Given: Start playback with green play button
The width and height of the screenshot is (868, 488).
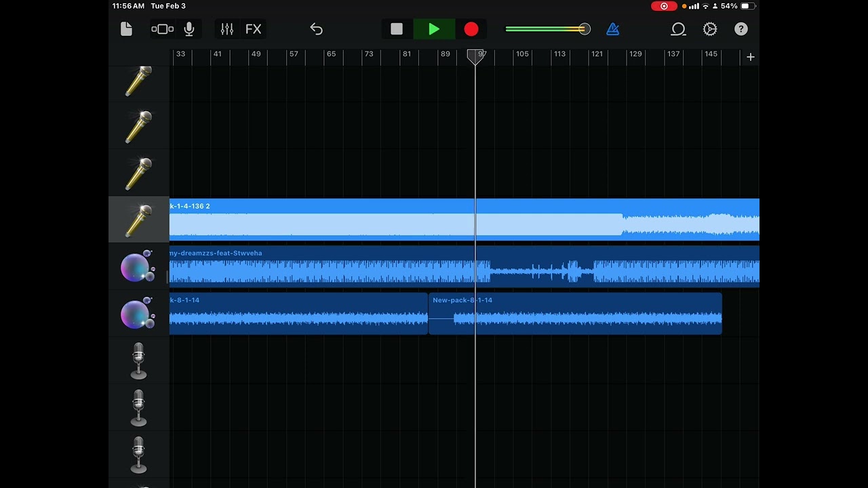Looking at the screenshot, I should [x=434, y=29].
